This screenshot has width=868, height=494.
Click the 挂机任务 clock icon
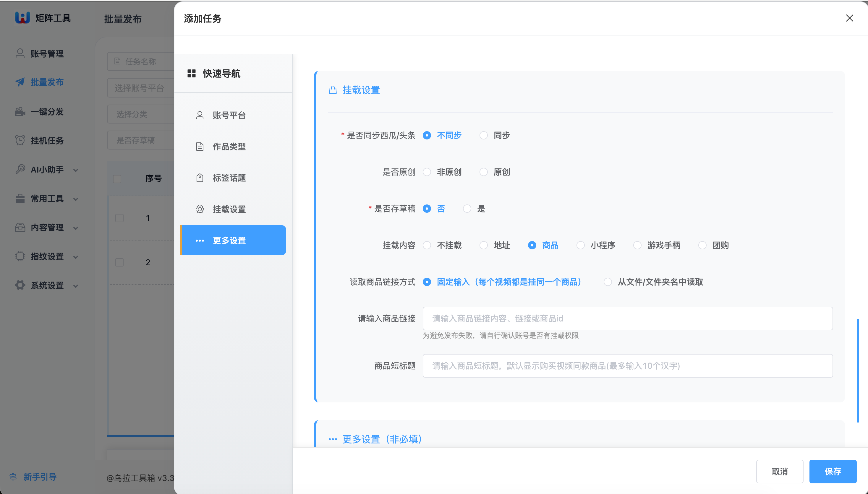[x=20, y=140]
